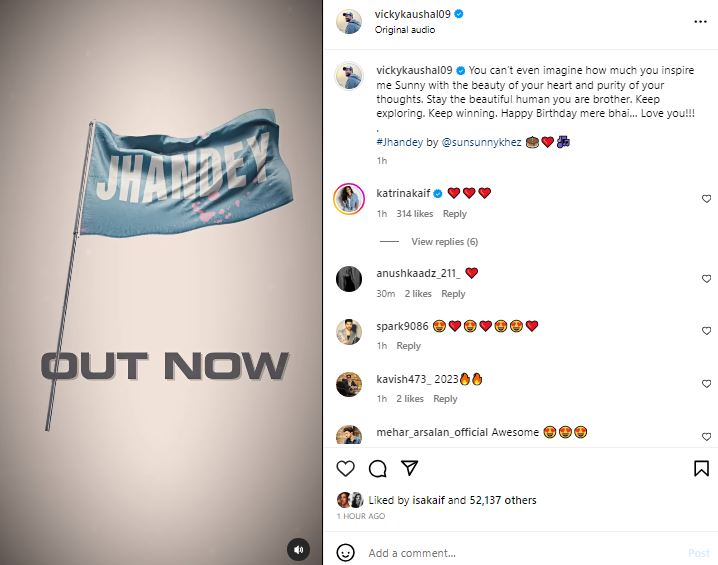Click the Add a comment field
The height and width of the screenshot is (565, 718).
[524, 553]
